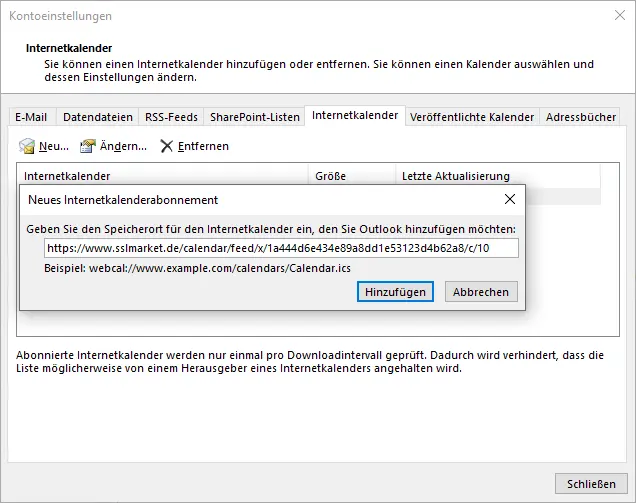The width and height of the screenshot is (636, 503).
Task: Switch to the Adressbücher tab
Action: click(x=580, y=117)
